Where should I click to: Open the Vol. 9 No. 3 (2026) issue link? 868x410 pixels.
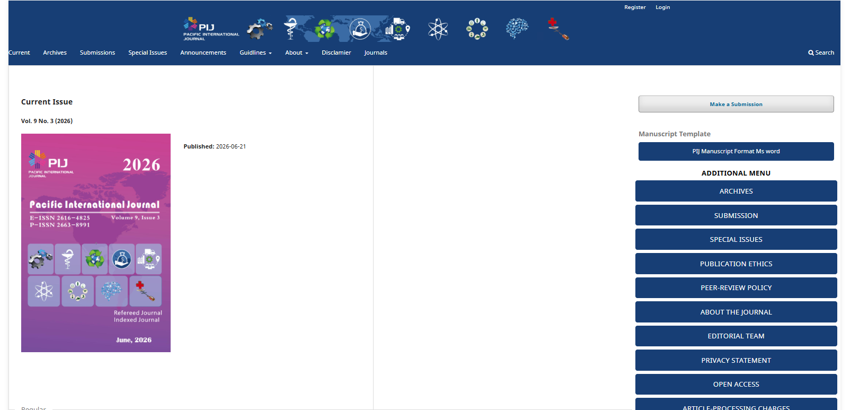(47, 121)
